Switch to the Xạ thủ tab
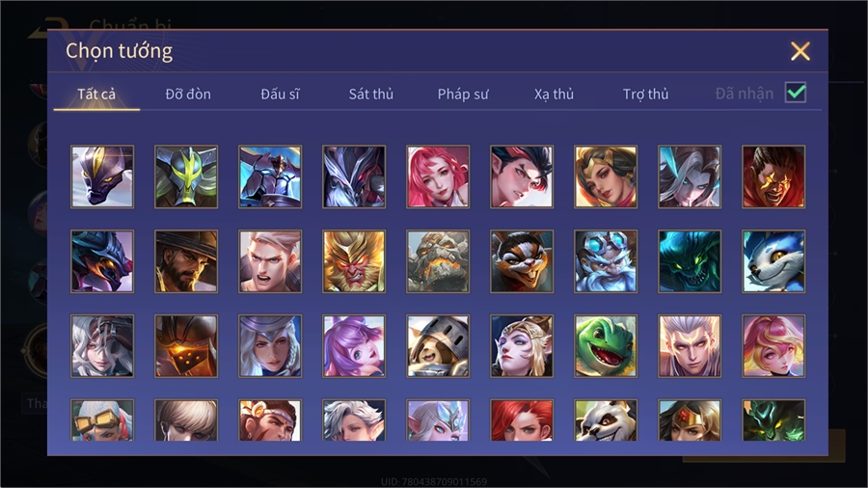Viewport: 868px width, 488px height. click(x=554, y=95)
